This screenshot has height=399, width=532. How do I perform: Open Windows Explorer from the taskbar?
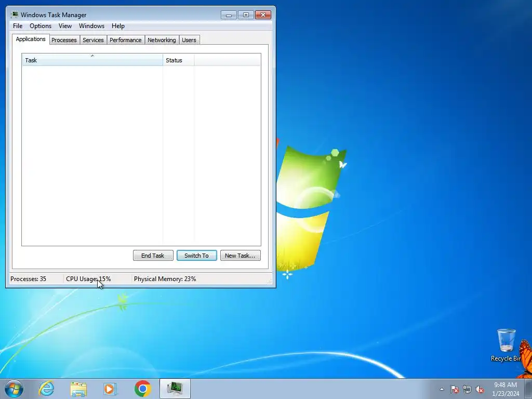tap(78, 389)
